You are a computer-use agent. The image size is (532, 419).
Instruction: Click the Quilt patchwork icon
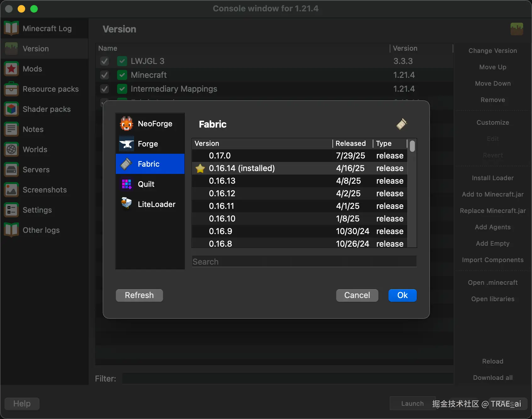click(x=127, y=184)
